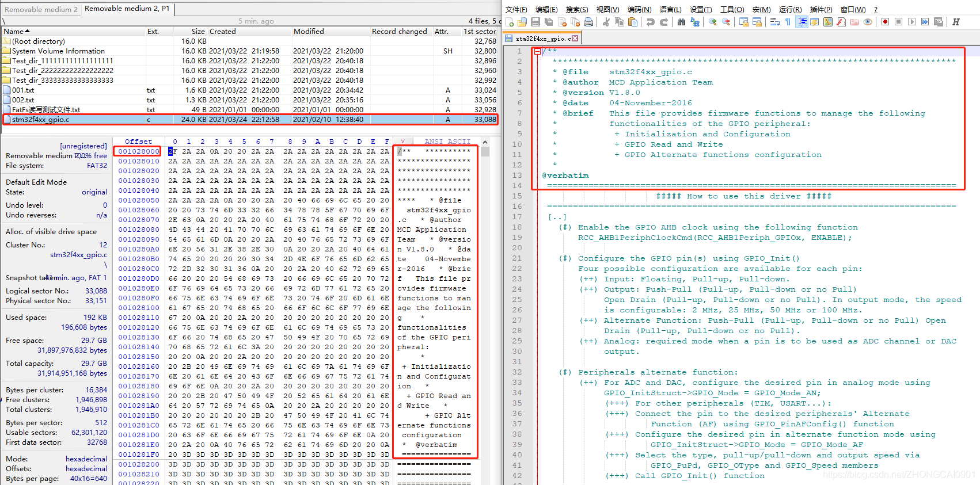
Task: Toggle synchronized horizontal scrolling
Action: point(757,22)
